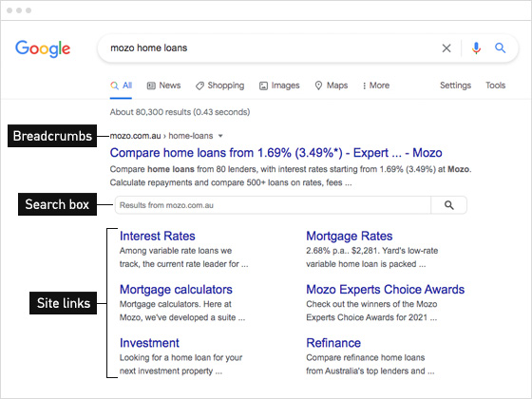Open the Refinance sitelink

click(x=333, y=343)
